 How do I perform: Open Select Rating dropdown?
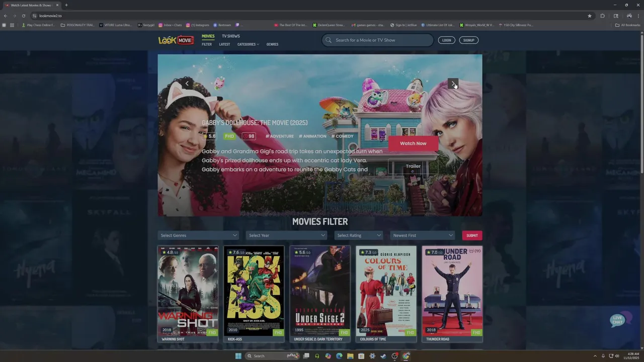[359, 235]
